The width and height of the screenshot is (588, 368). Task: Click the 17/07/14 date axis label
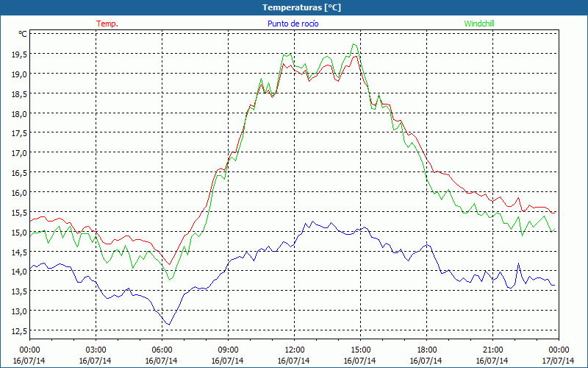coord(558,361)
